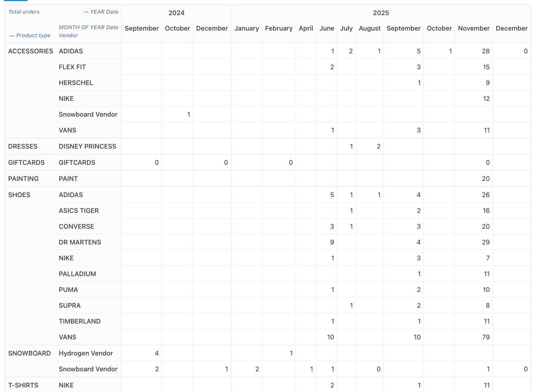Click the 7 value in SHOES NIKE row

[488, 258]
